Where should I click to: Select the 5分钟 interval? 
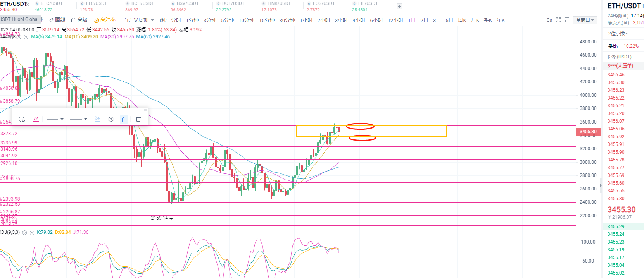228,20
